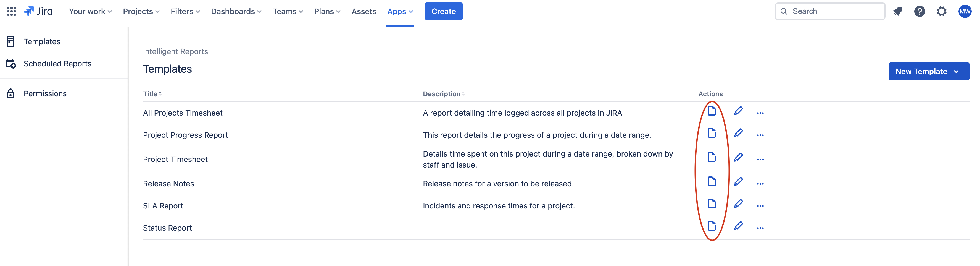Open the Assets menu item
The image size is (980, 266).
(x=363, y=11)
